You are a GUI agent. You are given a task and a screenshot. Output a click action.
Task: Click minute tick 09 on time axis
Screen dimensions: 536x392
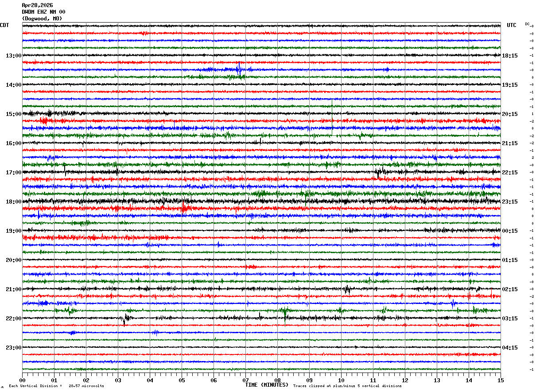(309, 380)
